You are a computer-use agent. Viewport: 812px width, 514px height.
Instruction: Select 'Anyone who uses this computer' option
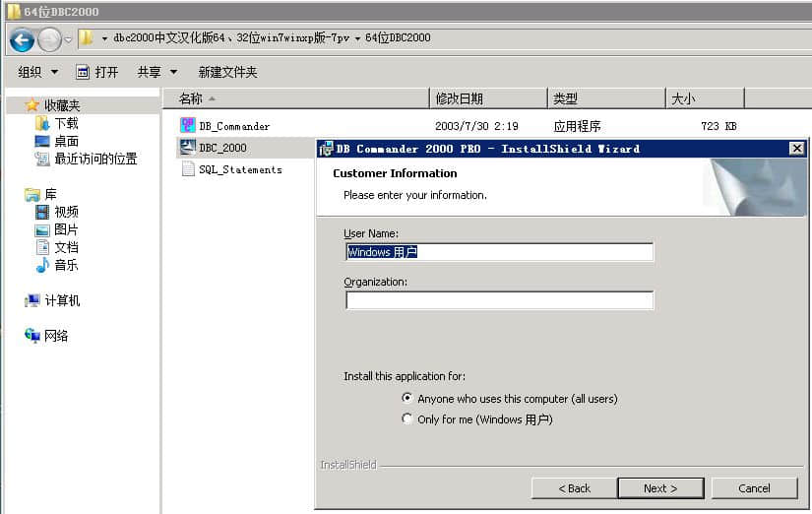(408, 399)
